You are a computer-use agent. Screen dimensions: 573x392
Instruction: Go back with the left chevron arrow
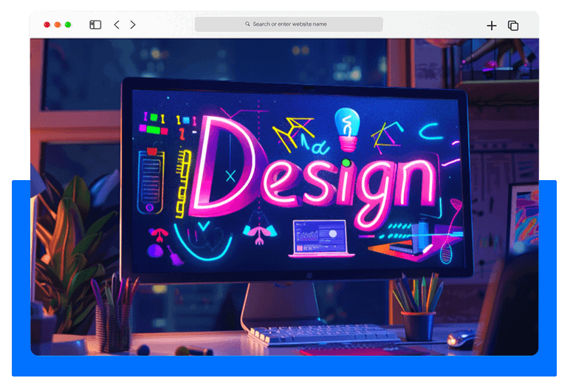pyautogui.click(x=117, y=24)
